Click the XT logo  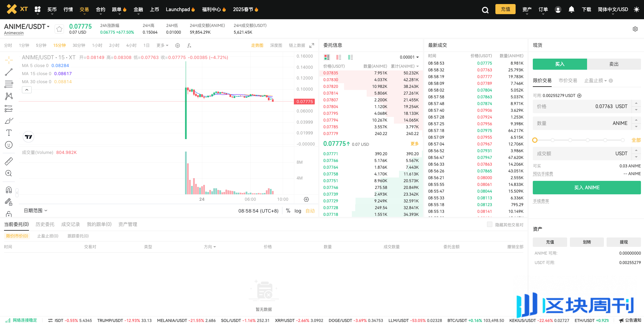tap(17, 9)
